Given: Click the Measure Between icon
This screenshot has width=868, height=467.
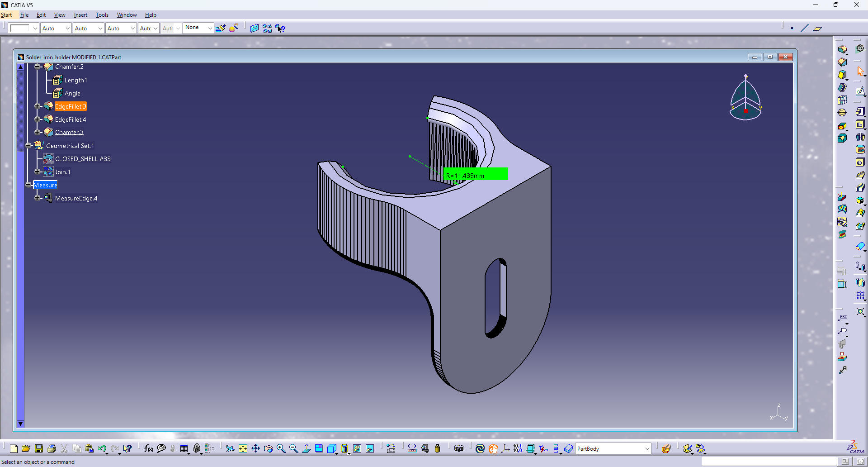Looking at the screenshot, I should pos(412,448).
